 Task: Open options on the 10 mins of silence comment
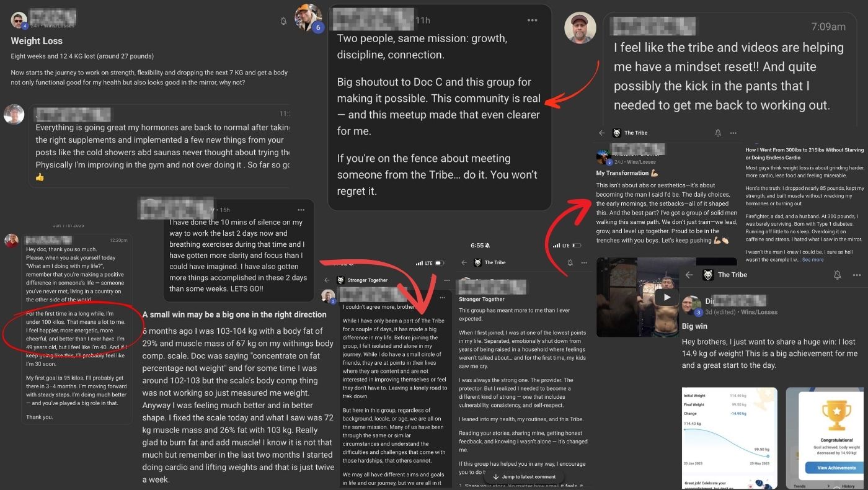point(301,210)
